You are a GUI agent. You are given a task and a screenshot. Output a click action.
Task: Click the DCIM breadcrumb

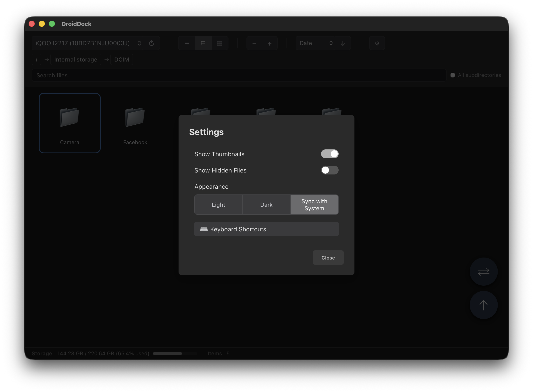pos(122,60)
